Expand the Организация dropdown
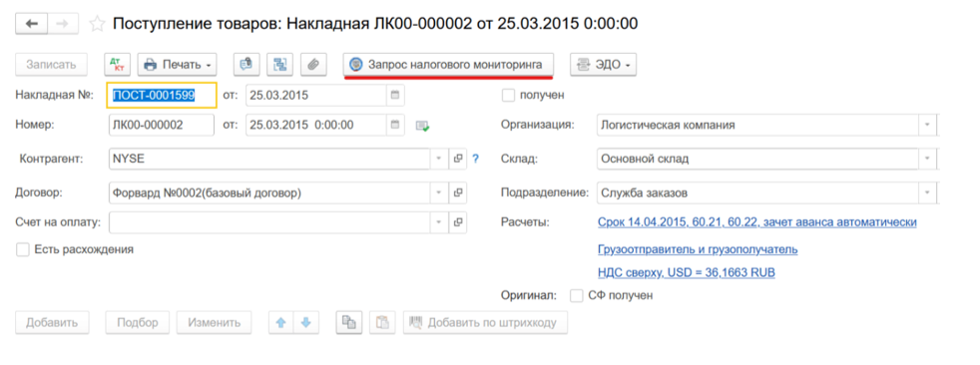980x365 pixels. click(927, 125)
